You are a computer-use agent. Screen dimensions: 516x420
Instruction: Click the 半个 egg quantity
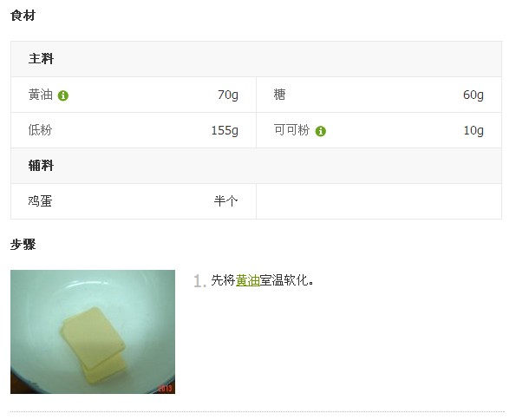pyautogui.click(x=225, y=201)
